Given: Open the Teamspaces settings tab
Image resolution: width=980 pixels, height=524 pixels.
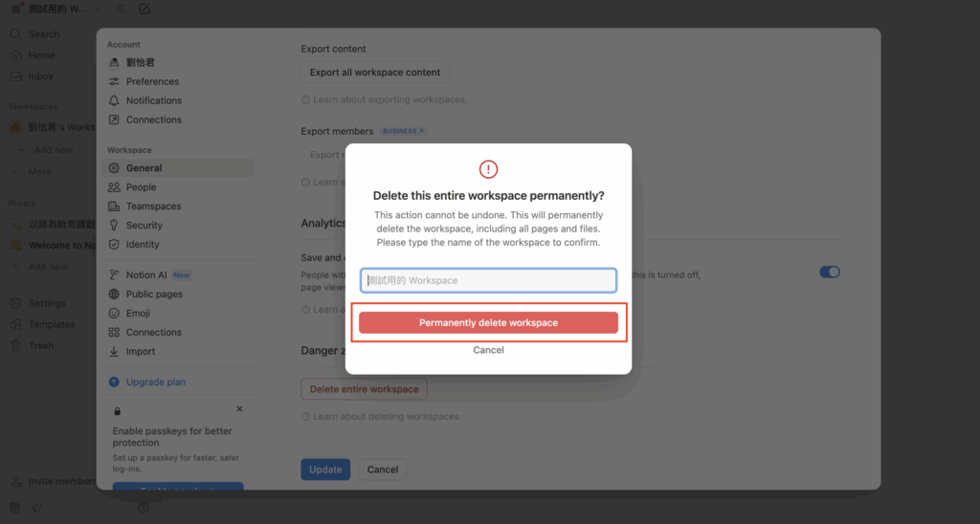Looking at the screenshot, I should click(x=153, y=207).
